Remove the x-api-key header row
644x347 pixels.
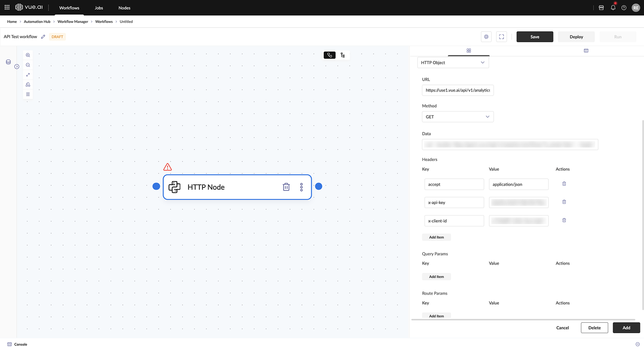pos(564,202)
